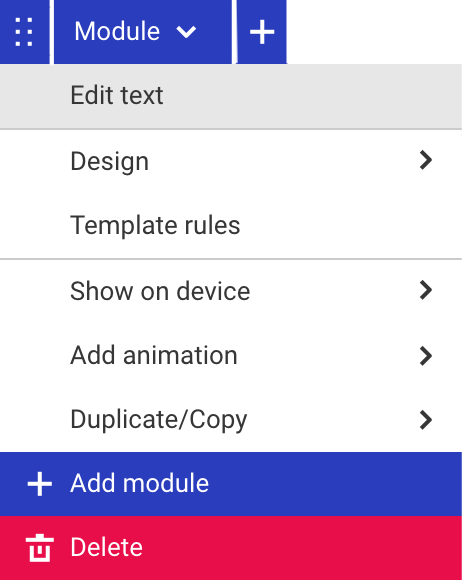The height and width of the screenshot is (580, 462).
Task: Choose the Design menu entry
Action: [x=231, y=161]
